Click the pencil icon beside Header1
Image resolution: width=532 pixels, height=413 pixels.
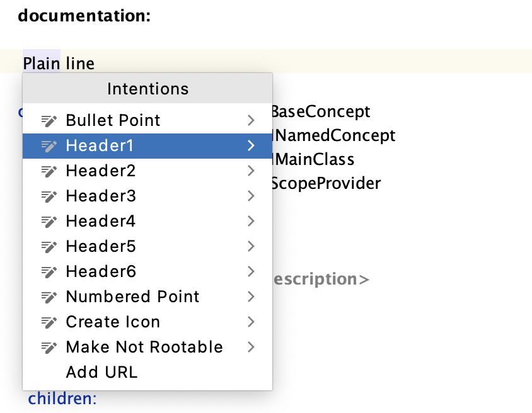pyautogui.click(x=50, y=145)
